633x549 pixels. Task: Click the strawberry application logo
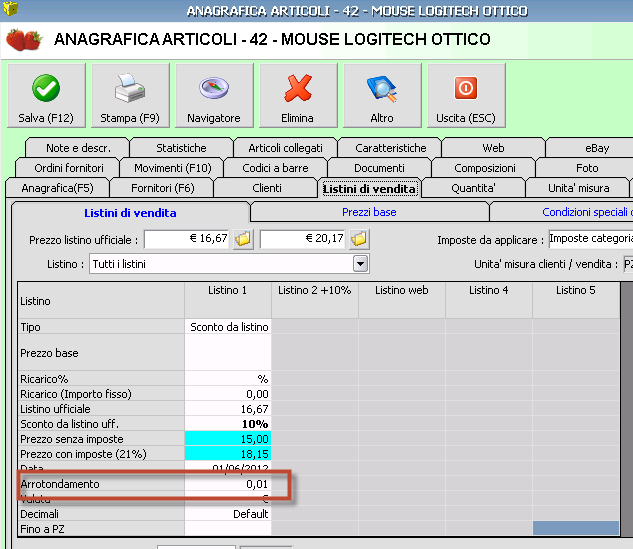coord(24,40)
